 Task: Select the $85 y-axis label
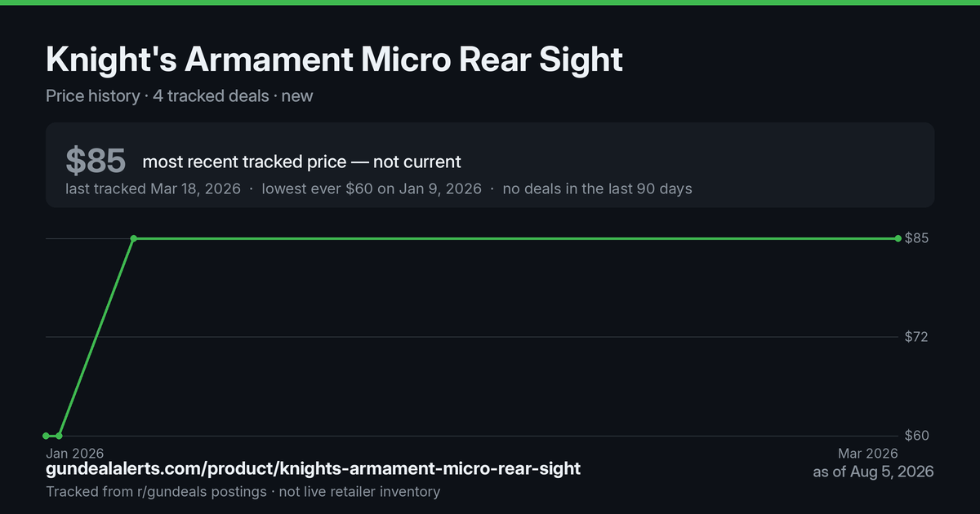pyautogui.click(x=917, y=238)
